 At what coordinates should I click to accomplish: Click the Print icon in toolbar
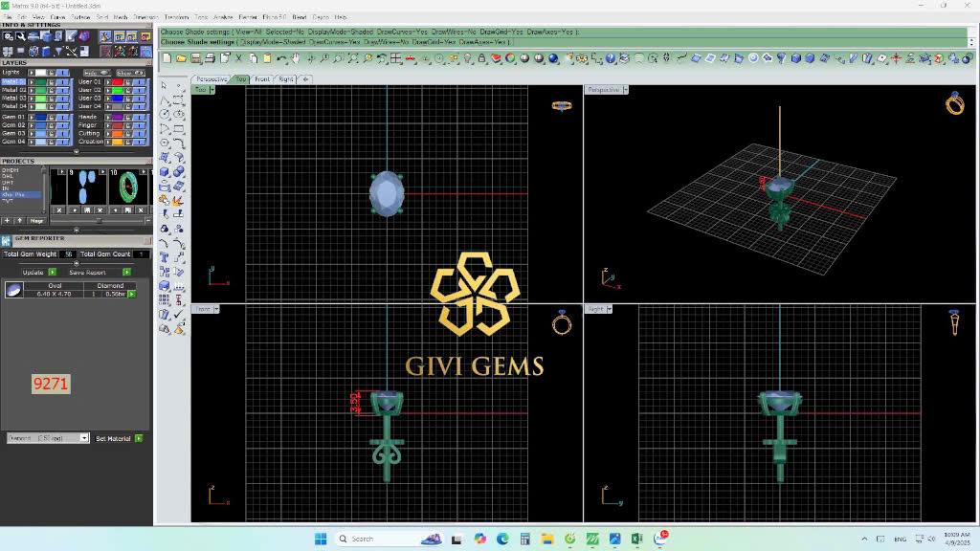pos(210,58)
